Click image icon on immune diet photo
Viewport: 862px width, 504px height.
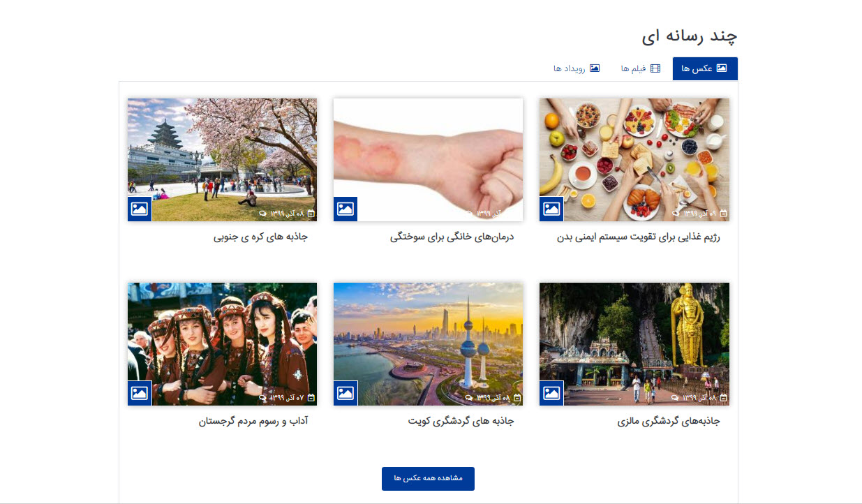point(551,209)
